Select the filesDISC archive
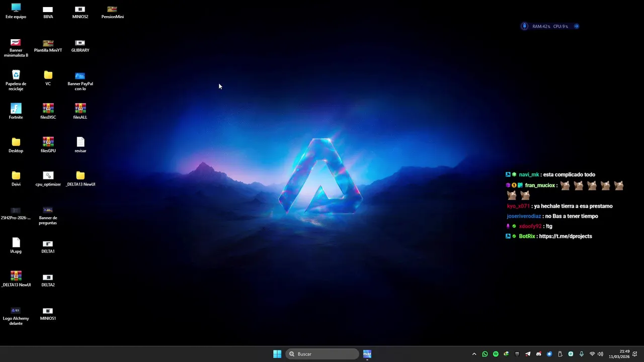This screenshot has height=362, width=644. click(x=48, y=112)
